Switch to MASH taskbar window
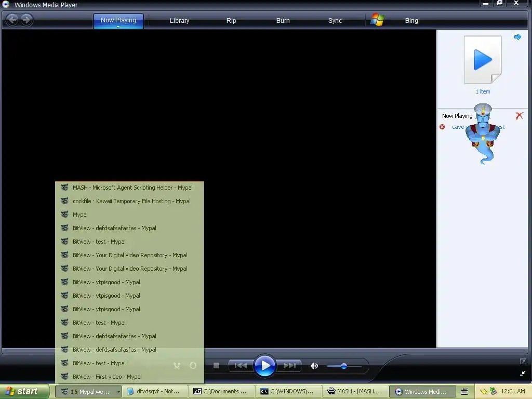Screen dimensions: 532x399 click(x=355, y=392)
